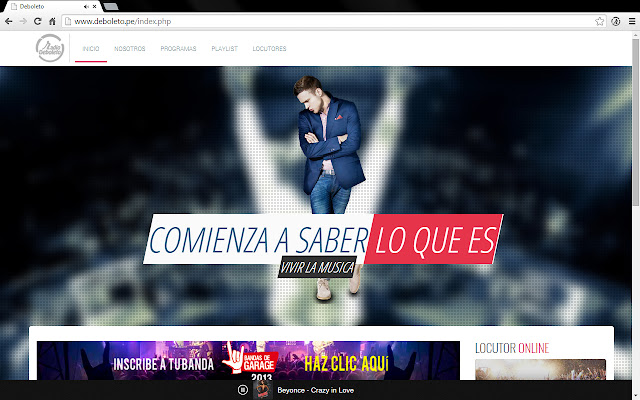Close the Deboleto browser tab
Screen dimensions: 640x400
tap(94, 7)
